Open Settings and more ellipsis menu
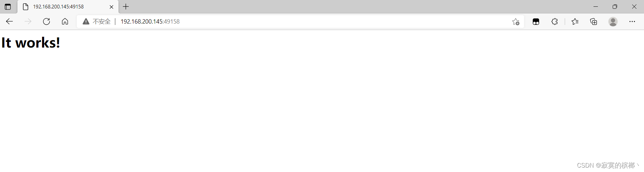 [632, 22]
